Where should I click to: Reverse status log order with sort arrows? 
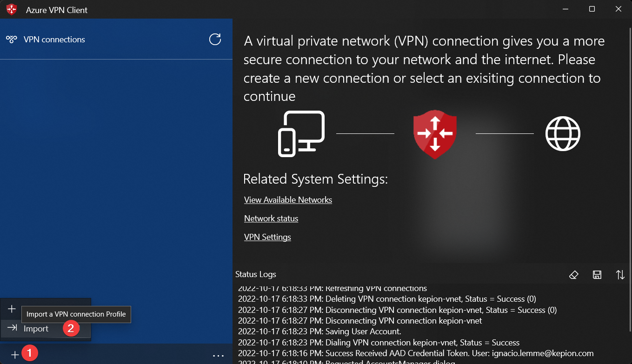click(620, 275)
